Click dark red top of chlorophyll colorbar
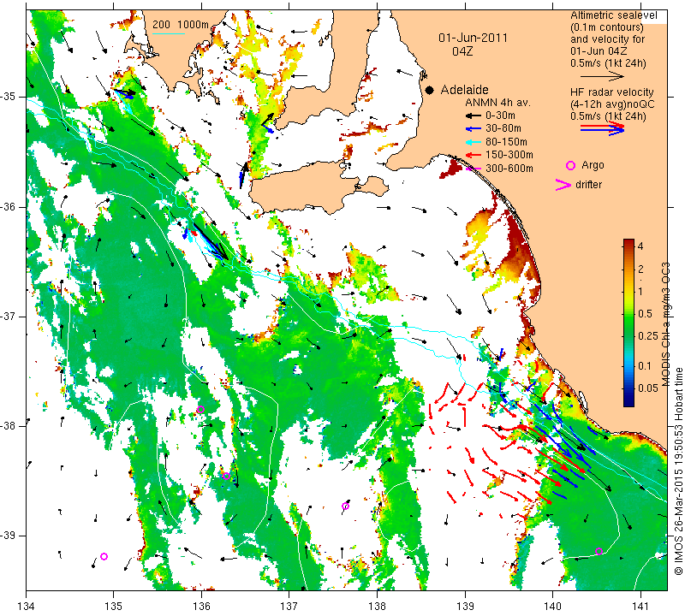 click(628, 242)
